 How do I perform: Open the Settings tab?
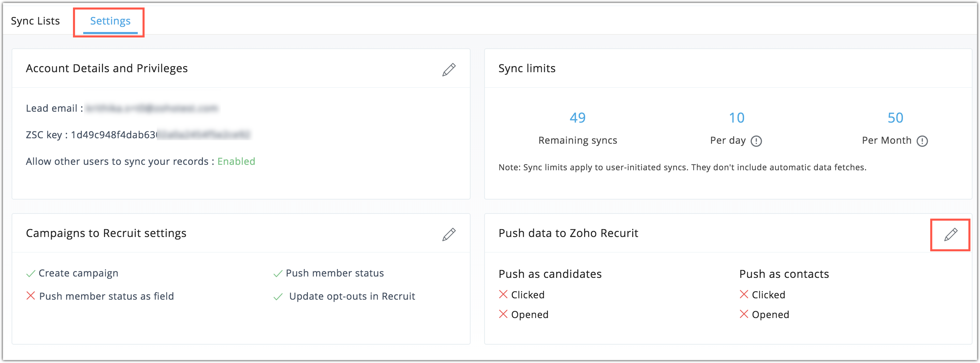110,21
